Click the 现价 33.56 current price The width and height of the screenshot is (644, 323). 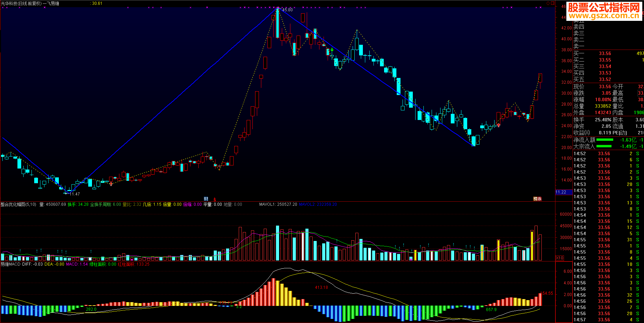pos(605,86)
